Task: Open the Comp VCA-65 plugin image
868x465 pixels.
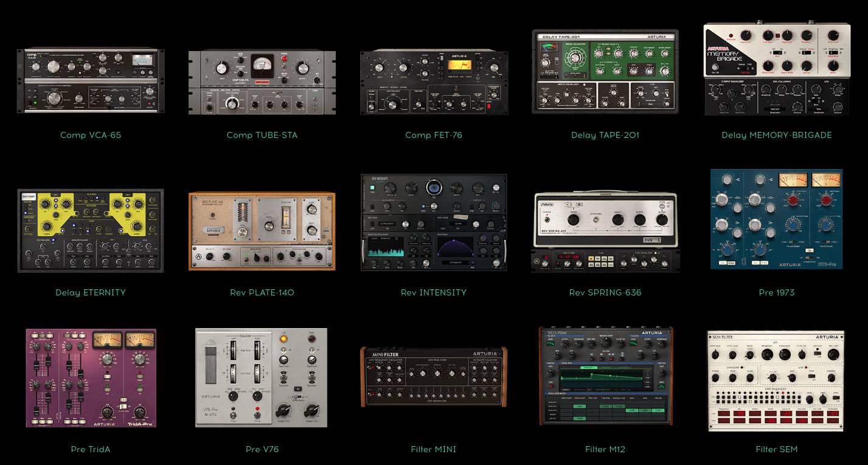Action: point(90,81)
